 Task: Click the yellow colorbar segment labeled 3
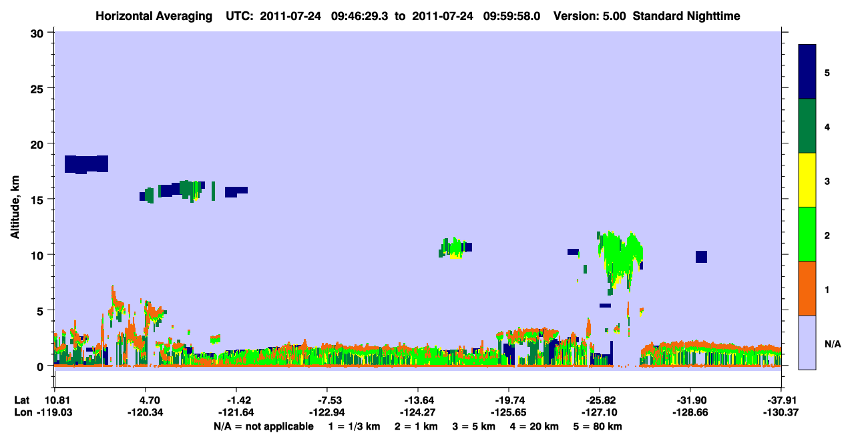pos(807,180)
